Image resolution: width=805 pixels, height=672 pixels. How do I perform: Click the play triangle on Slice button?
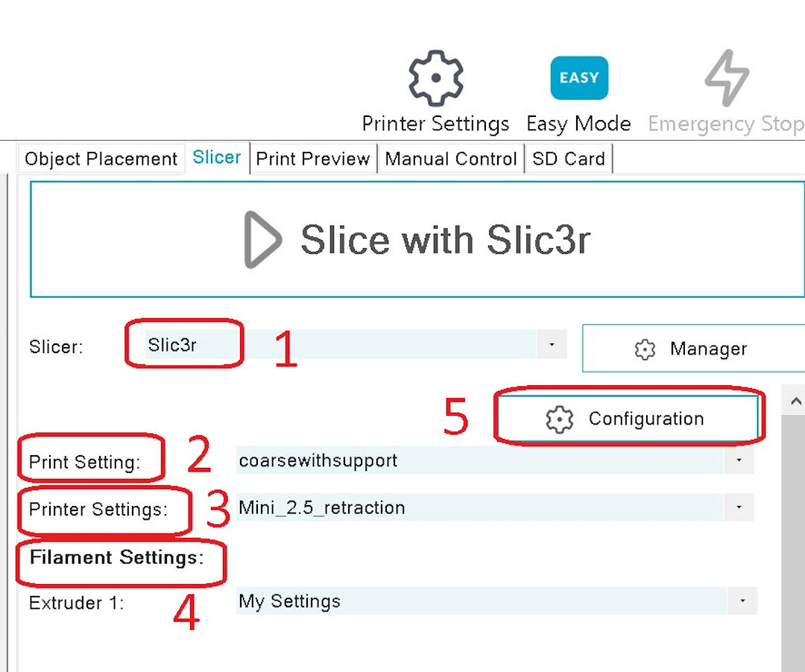(x=262, y=240)
